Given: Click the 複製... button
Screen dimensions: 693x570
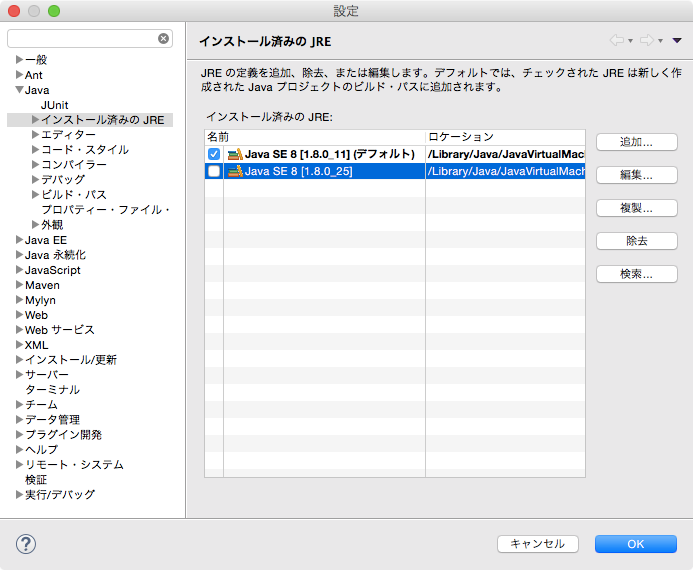Looking at the screenshot, I should pyautogui.click(x=636, y=208).
